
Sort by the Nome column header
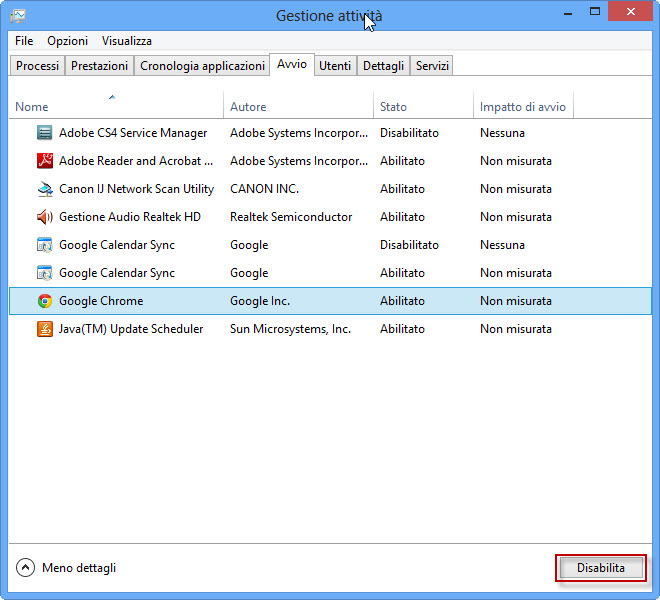tap(116, 107)
